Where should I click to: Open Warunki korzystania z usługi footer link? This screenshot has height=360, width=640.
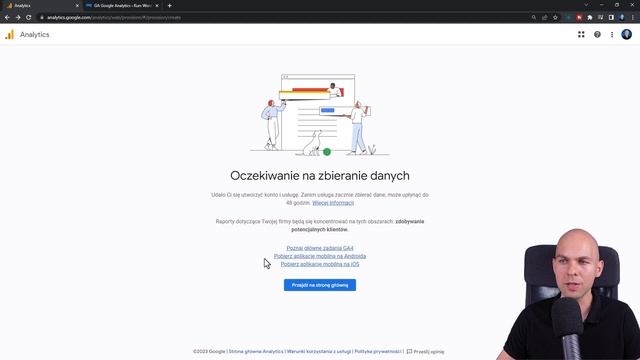point(319,351)
